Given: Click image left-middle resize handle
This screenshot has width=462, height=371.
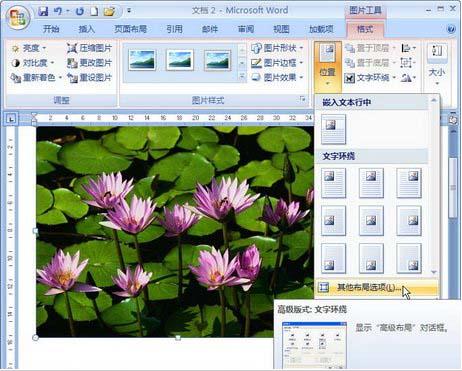Looking at the screenshot, I should tap(36, 231).
